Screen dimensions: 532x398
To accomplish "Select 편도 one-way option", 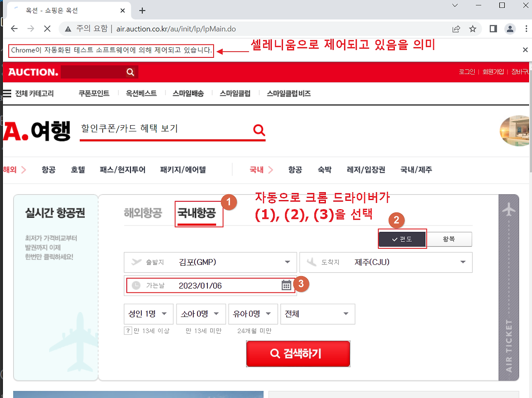I will coord(402,239).
